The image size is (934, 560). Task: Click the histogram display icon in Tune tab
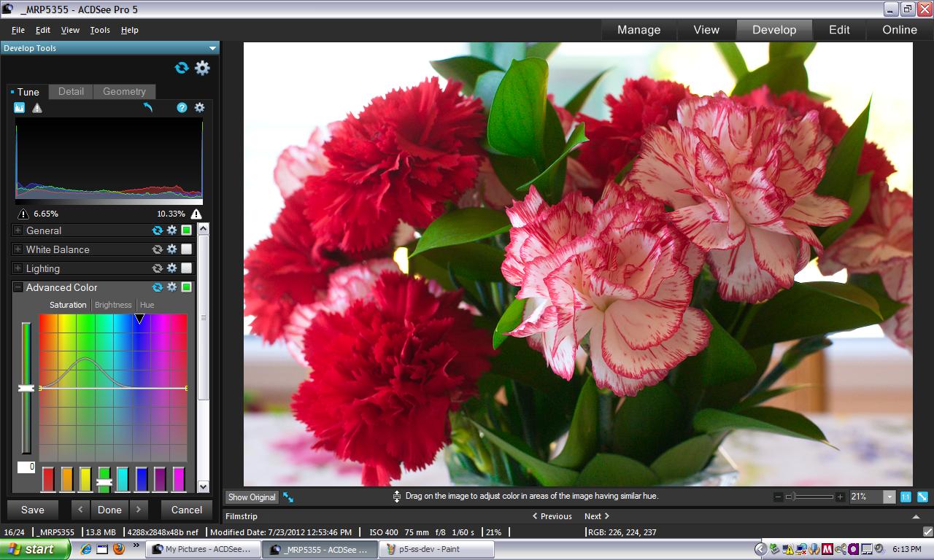pos(20,108)
